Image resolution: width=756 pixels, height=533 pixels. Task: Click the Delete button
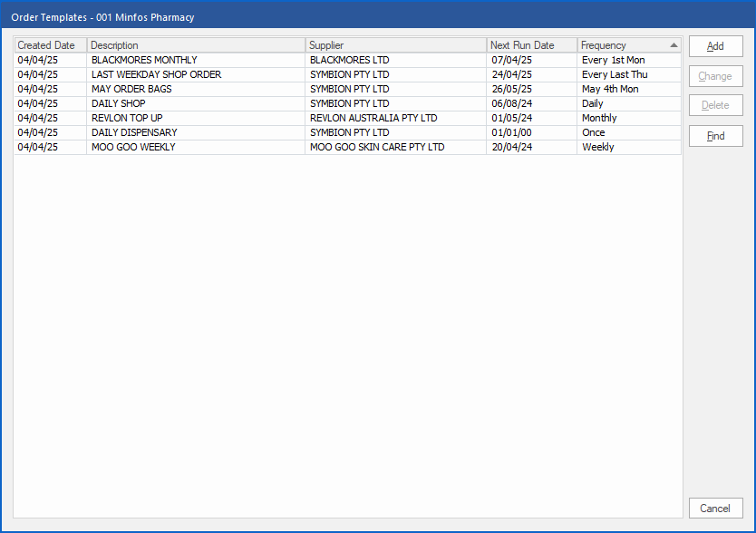(x=715, y=105)
